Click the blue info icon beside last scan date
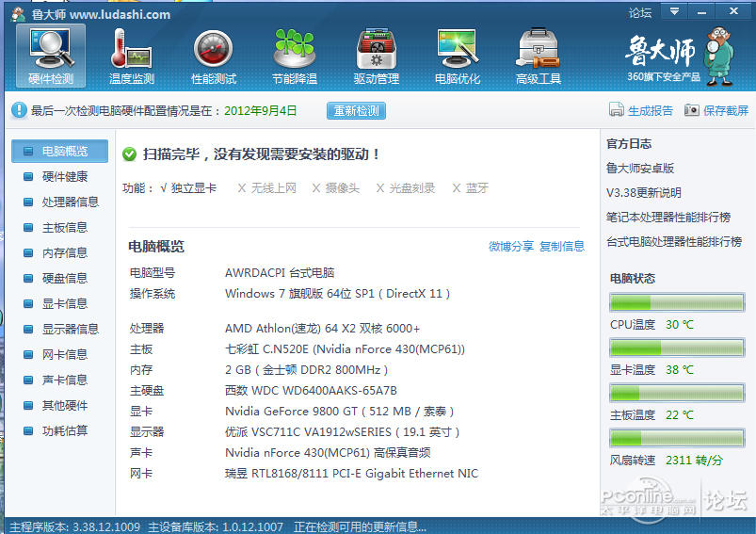This screenshot has width=756, height=534. point(19,110)
